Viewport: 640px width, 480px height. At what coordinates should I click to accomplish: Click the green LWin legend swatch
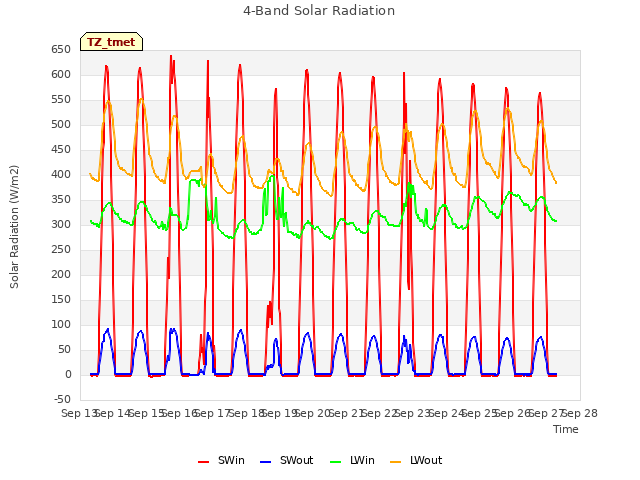(x=336, y=462)
